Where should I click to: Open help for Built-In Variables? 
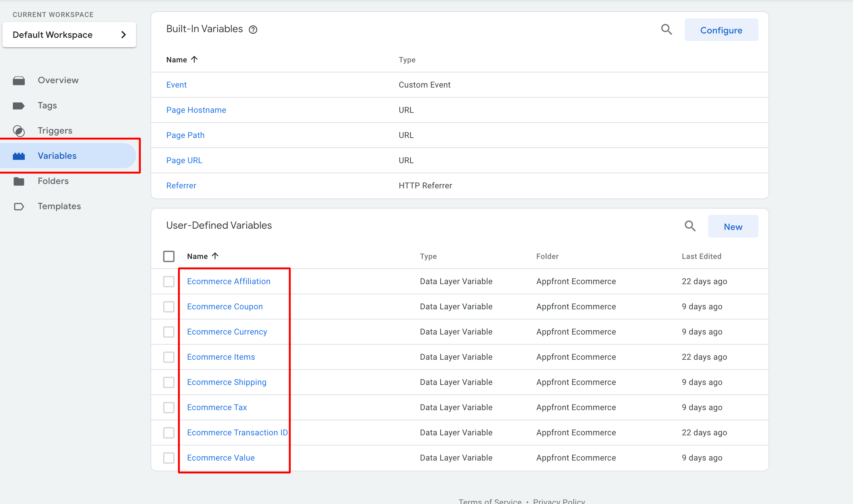(253, 30)
